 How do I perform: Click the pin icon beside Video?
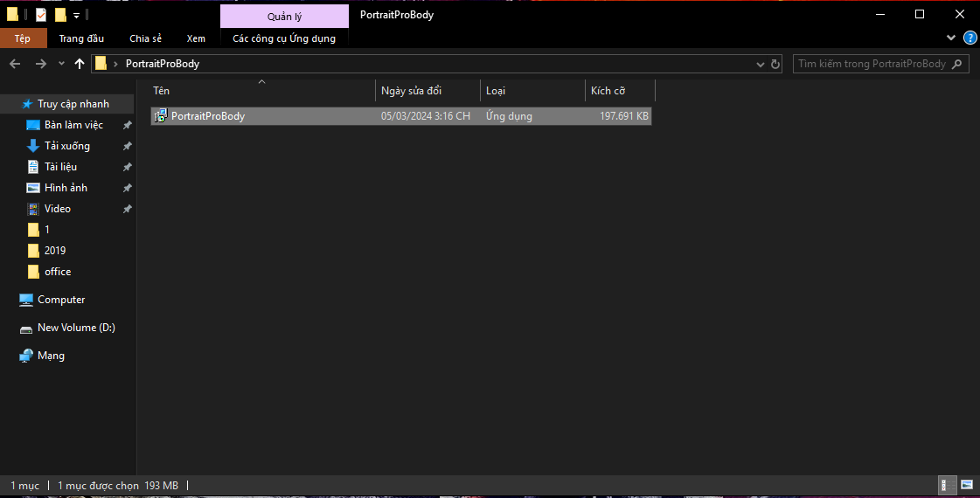coord(127,209)
